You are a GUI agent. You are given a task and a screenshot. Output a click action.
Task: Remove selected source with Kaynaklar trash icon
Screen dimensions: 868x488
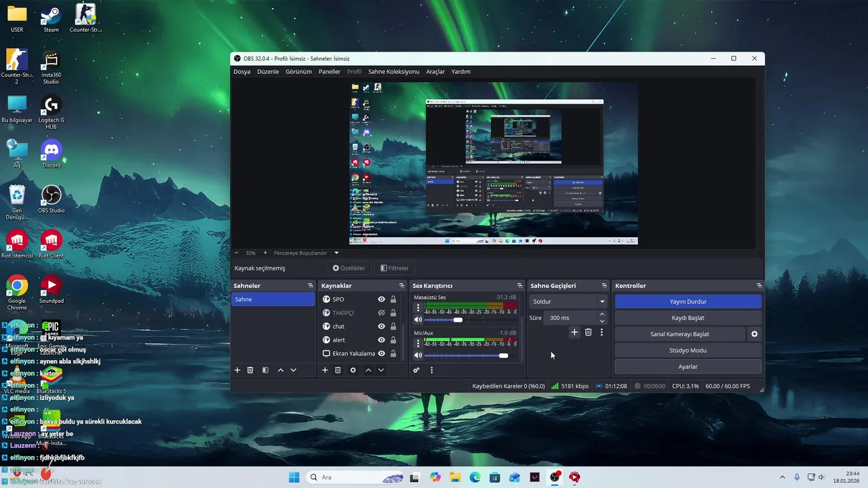[338, 370]
